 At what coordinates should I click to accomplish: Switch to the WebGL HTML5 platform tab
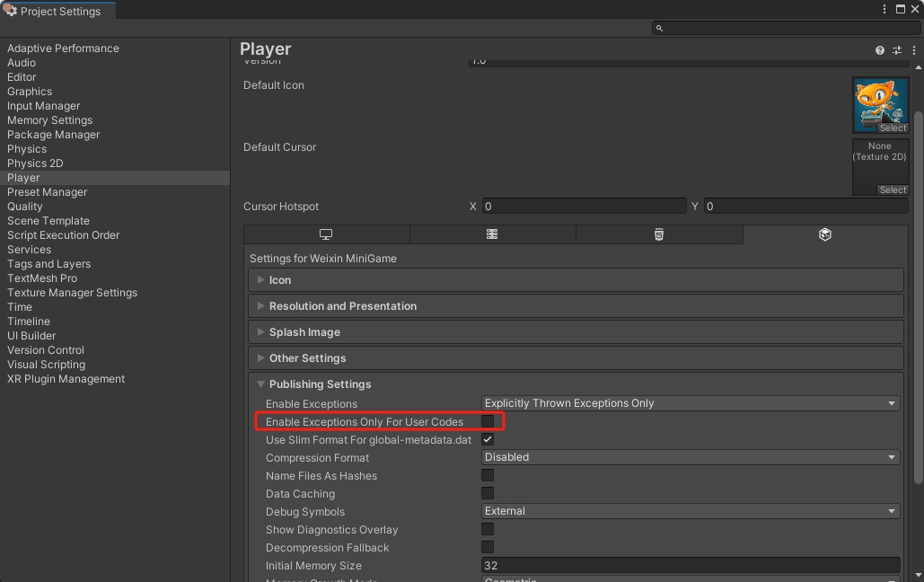click(x=659, y=234)
